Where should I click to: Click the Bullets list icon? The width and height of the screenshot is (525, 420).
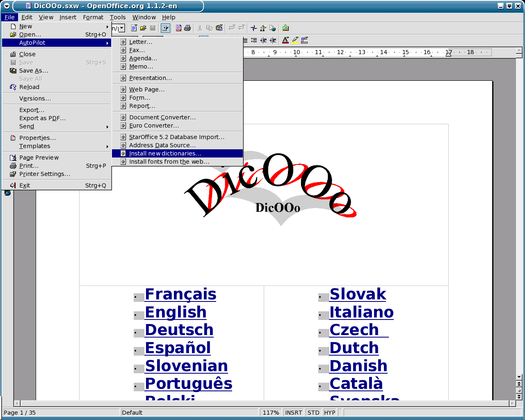tap(254, 40)
